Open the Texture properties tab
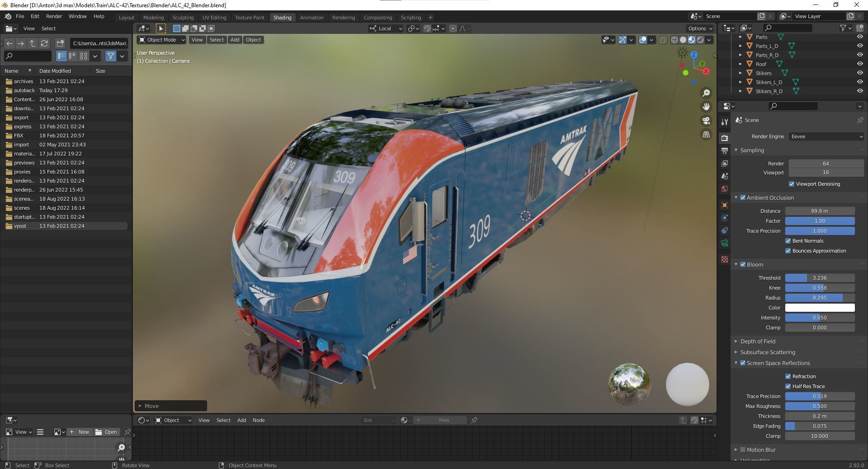868x469 pixels. (x=725, y=259)
